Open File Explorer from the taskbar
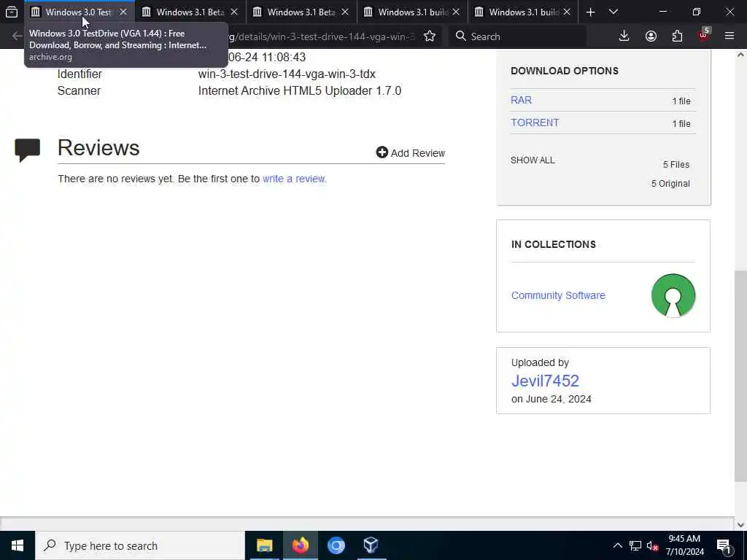Screen dimensions: 747x560 (264, 545)
